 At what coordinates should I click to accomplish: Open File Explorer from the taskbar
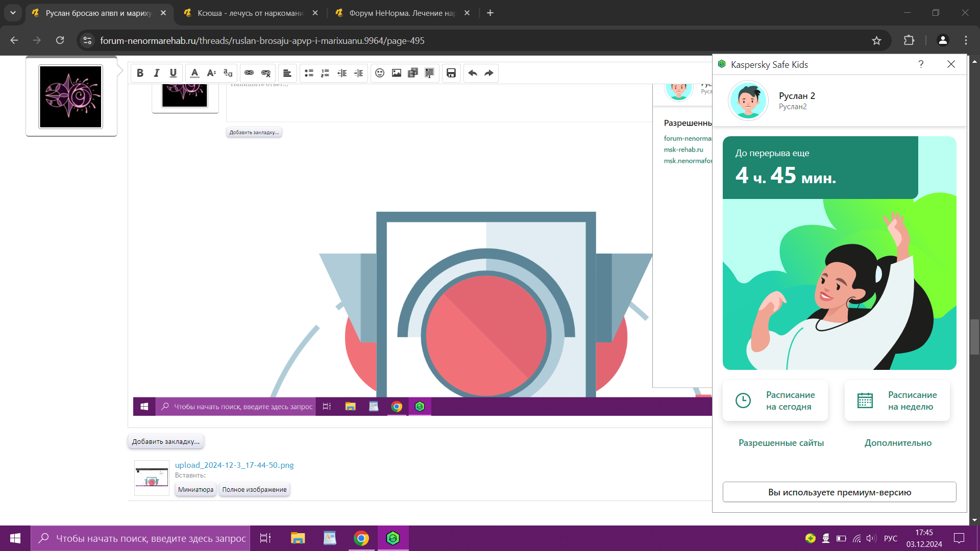298,538
